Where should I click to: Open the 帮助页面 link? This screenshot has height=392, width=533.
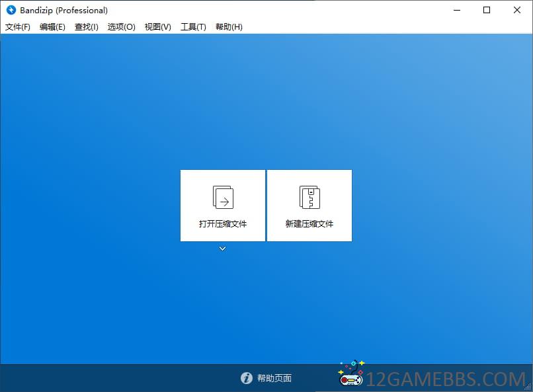pyautogui.click(x=274, y=378)
